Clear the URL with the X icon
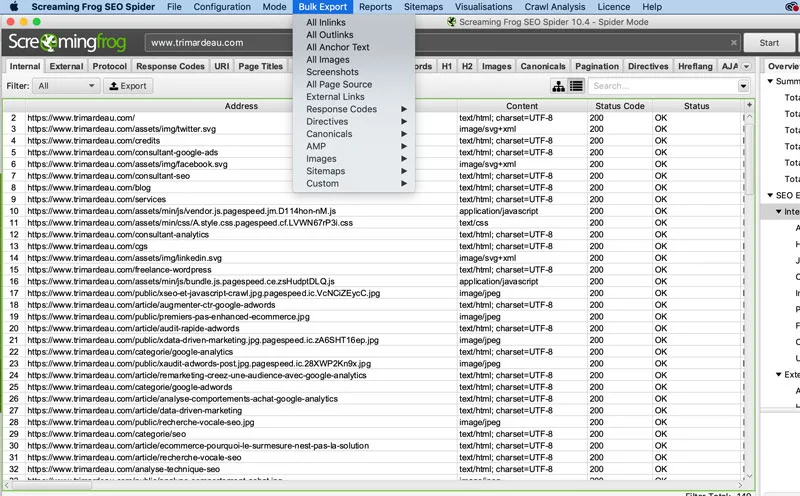Viewport: 800px width, 496px height. 734,43
